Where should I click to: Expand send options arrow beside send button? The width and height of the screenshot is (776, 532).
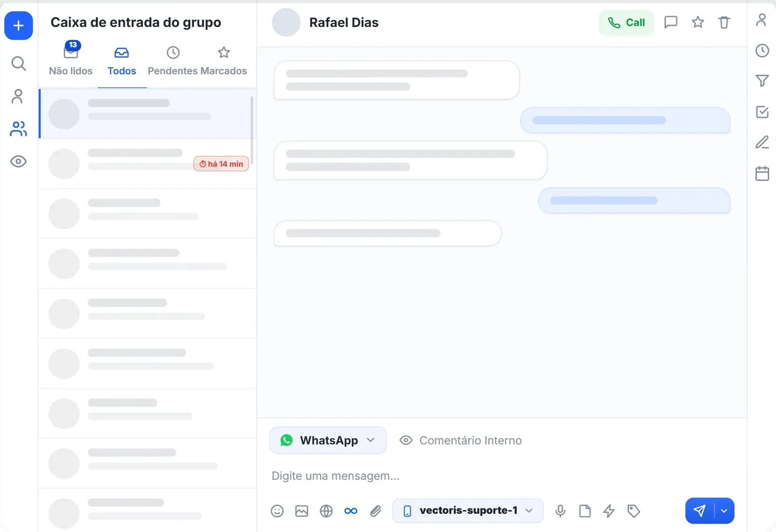724,511
